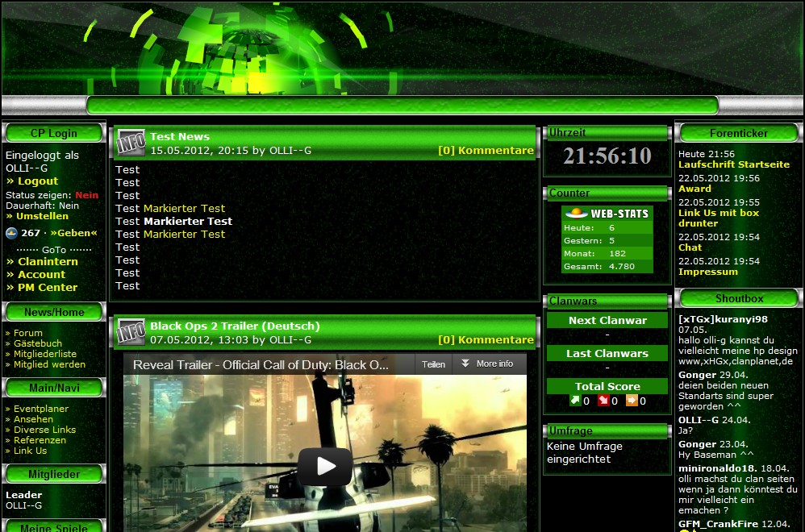Open the video title Reveal Trailer link

pos(261,365)
